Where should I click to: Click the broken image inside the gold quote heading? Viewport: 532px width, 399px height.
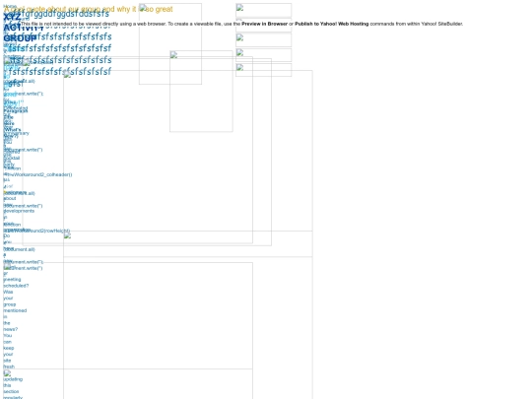143,8
